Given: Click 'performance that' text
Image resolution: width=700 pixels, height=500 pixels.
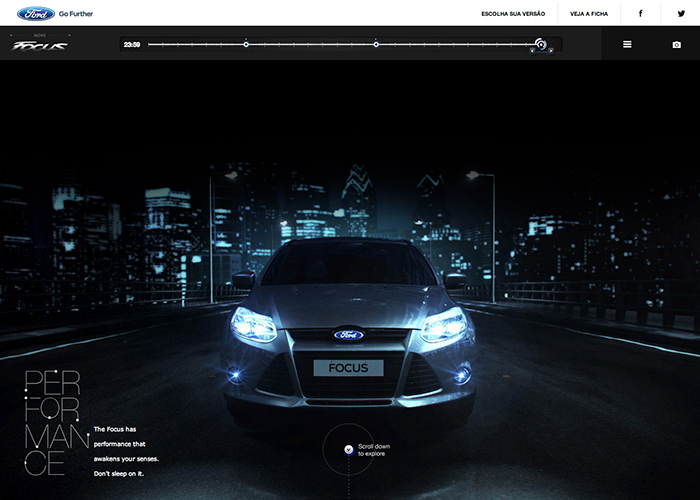Looking at the screenshot, I should click(120, 444).
